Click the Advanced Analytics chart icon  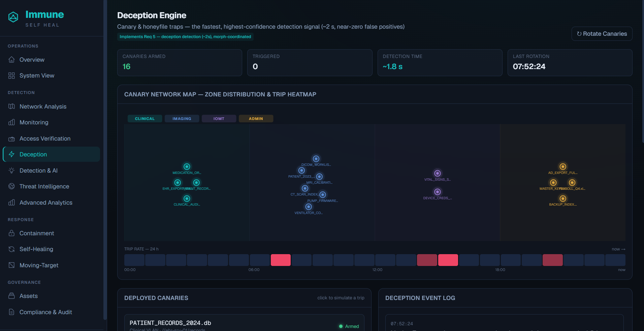pos(11,203)
